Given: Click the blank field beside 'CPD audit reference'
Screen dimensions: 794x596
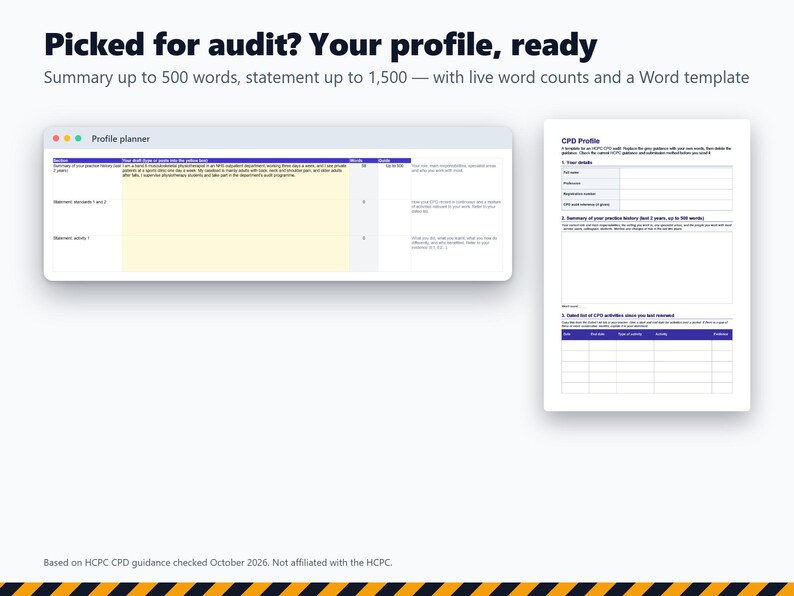Looking at the screenshot, I should click(676, 205).
